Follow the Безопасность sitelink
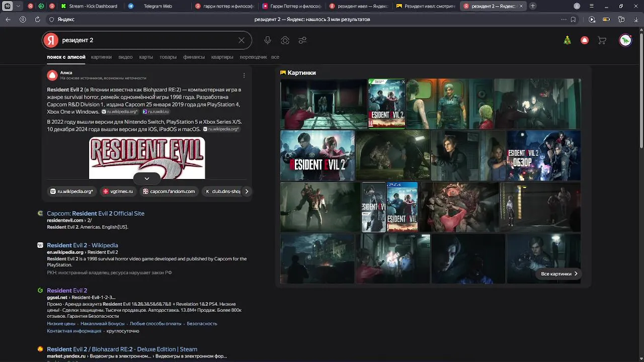This screenshot has height=362, width=644. (202, 323)
